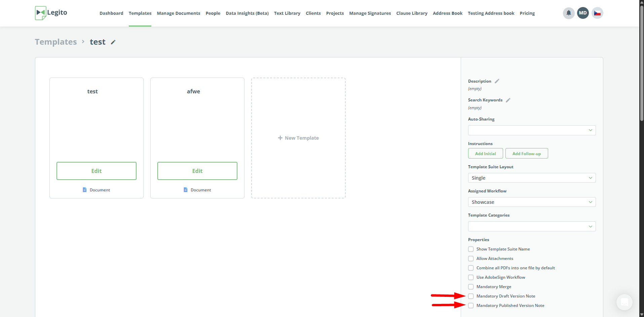Screen dimensions: 644x317
Task: Open the MD user avatar menu
Action: (x=583, y=13)
